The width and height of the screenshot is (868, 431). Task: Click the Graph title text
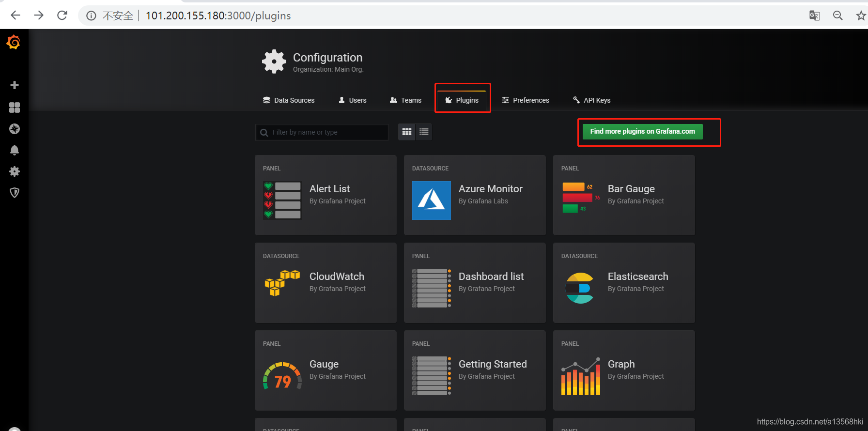(621, 364)
